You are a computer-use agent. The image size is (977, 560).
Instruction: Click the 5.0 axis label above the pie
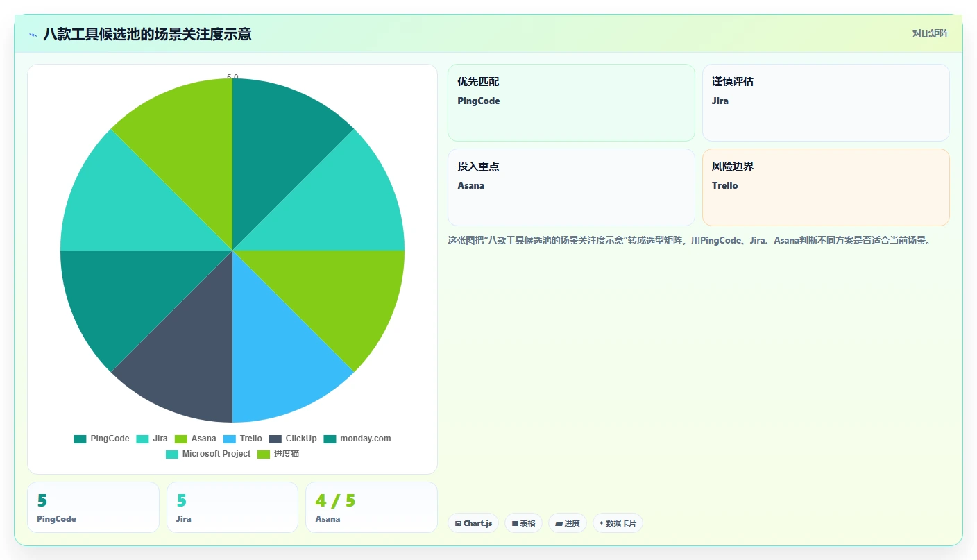click(232, 77)
